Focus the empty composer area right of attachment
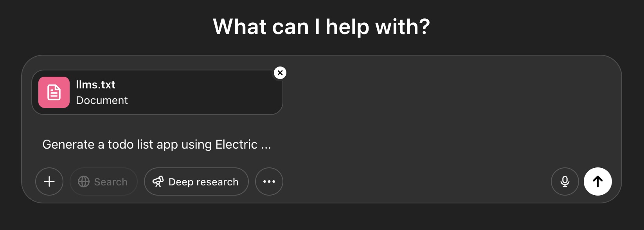Screen dimensions: 644x230 tap(450, 94)
